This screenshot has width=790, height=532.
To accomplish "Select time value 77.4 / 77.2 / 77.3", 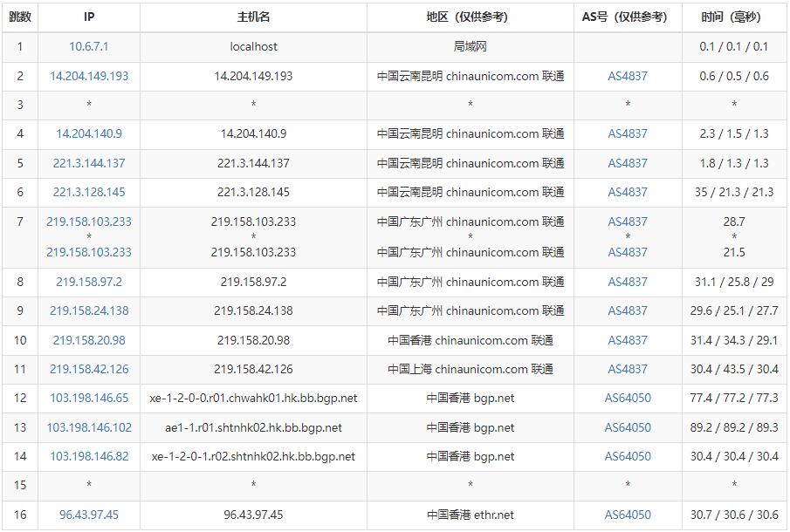I will click(x=734, y=398).
